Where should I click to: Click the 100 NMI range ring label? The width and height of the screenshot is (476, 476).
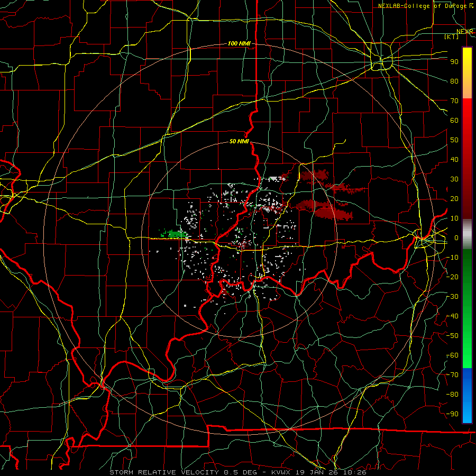(x=239, y=43)
